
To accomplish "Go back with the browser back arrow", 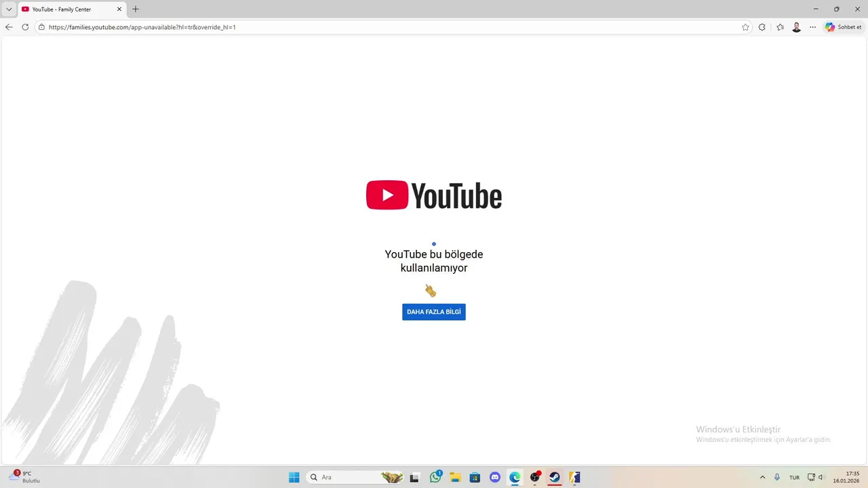I will [x=9, y=27].
